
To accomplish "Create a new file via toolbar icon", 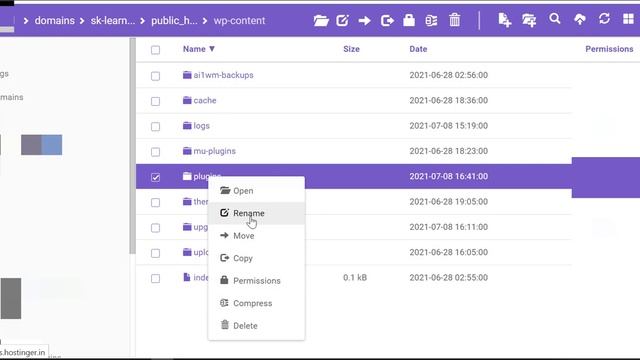I will [504, 20].
